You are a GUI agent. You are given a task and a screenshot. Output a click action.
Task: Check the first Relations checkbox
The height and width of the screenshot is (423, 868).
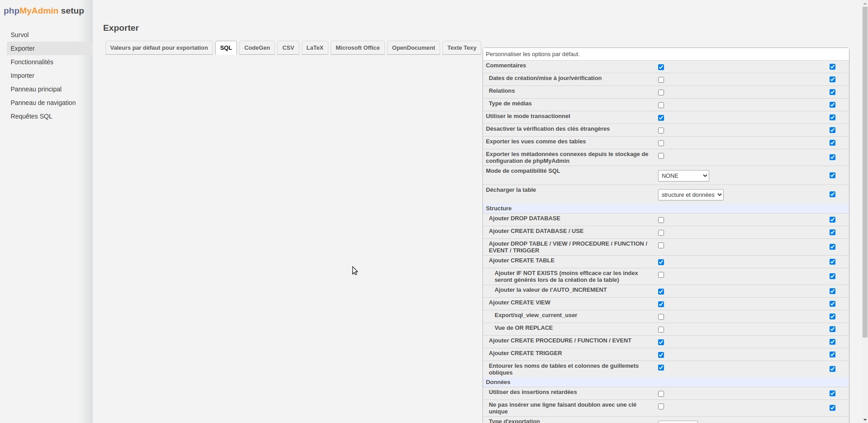tap(661, 93)
